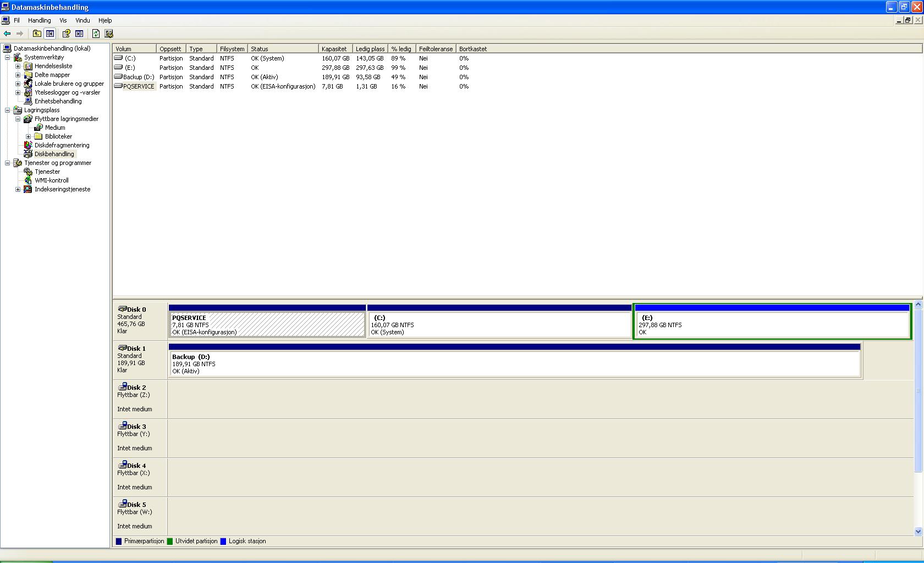The width and height of the screenshot is (924, 563).
Task: Go up one level via folder icon
Action: pos(37,34)
